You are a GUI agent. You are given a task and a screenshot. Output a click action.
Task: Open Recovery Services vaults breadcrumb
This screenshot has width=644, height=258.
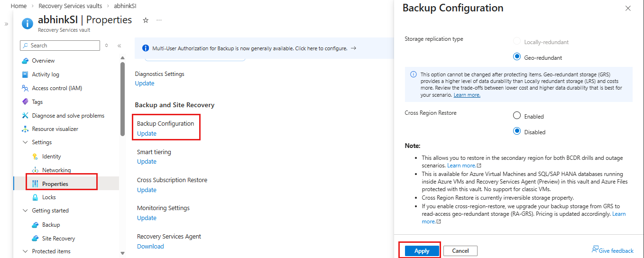(x=70, y=6)
